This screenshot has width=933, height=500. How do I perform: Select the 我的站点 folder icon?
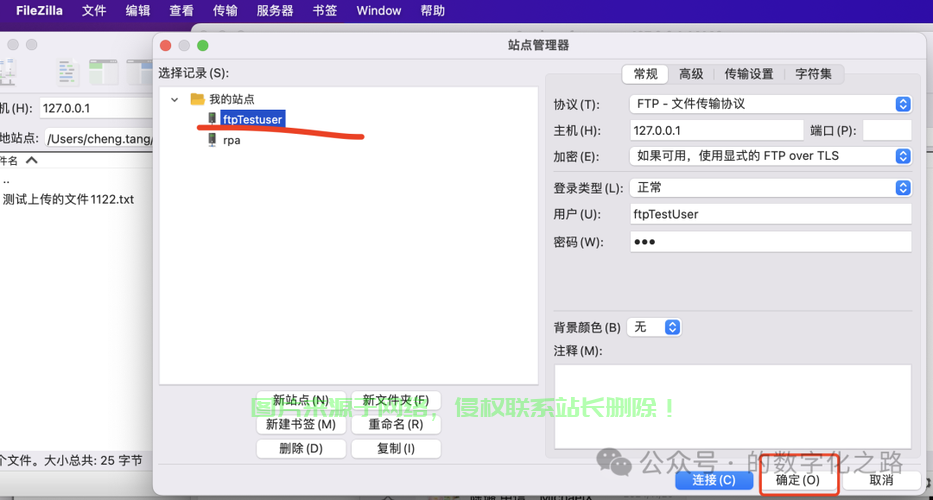(x=198, y=99)
